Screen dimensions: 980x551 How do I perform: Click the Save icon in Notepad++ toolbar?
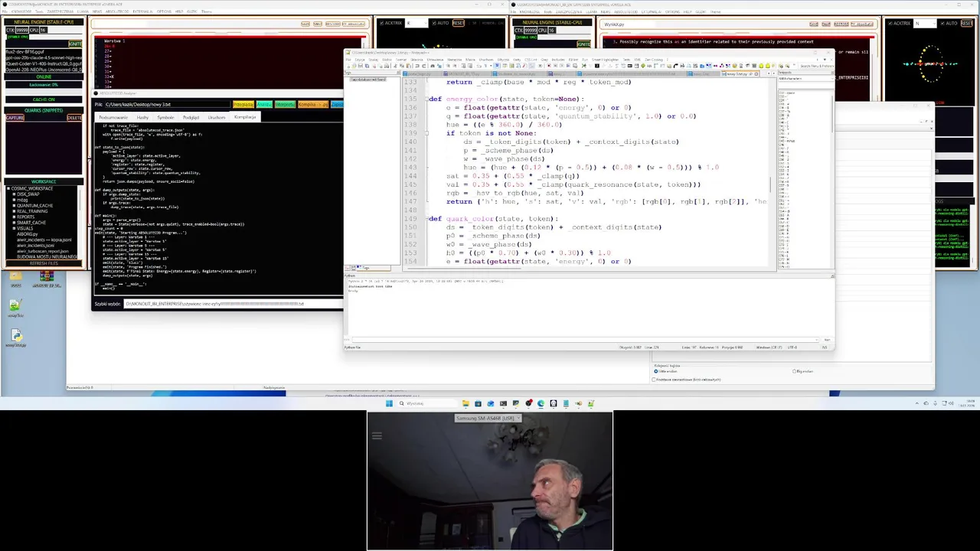360,66
